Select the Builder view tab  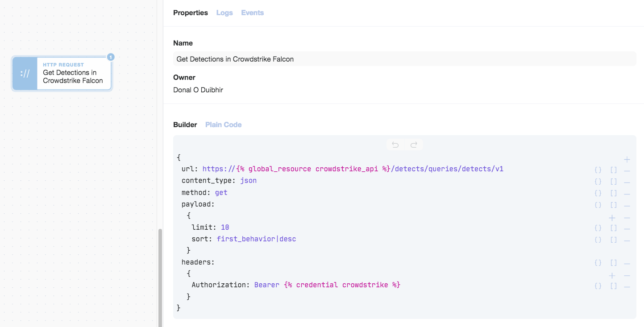(x=185, y=124)
